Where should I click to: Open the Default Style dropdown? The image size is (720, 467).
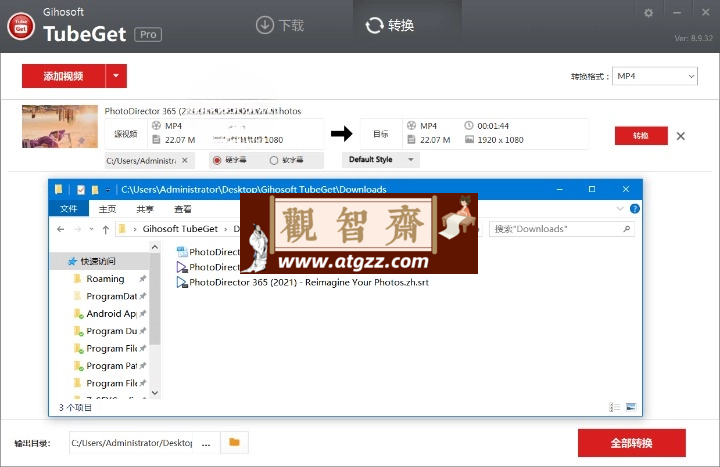coord(381,159)
